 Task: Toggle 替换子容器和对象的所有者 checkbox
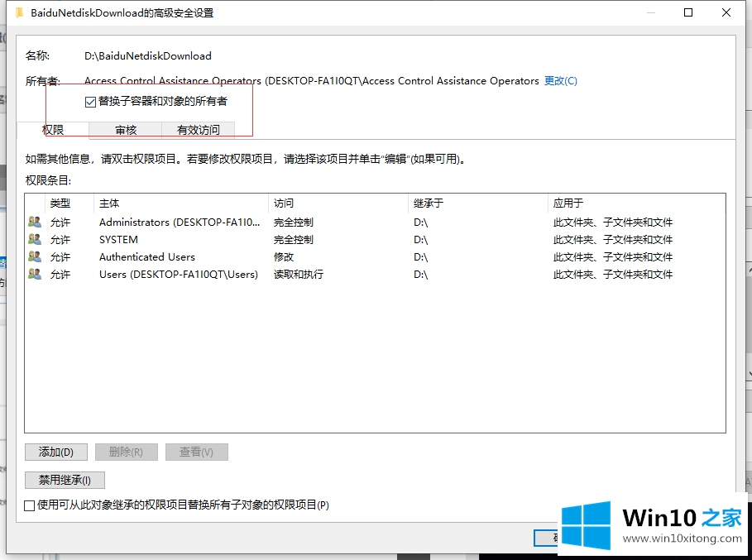click(x=90, y=102)
